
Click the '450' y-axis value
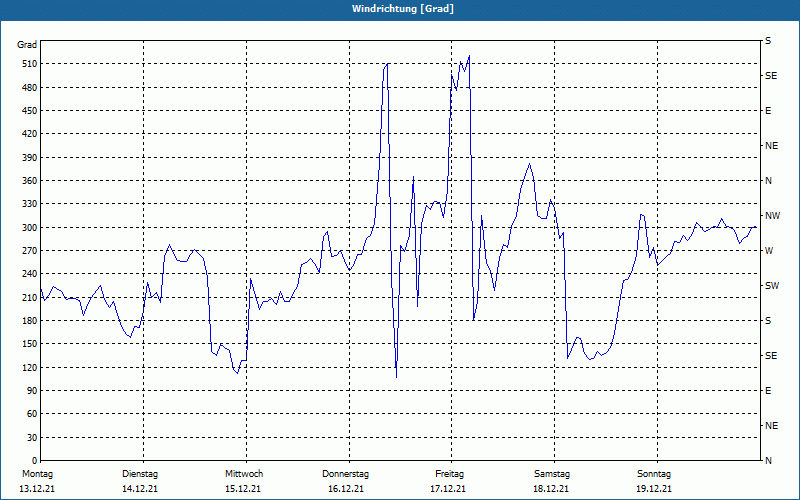tap(30, 111)
